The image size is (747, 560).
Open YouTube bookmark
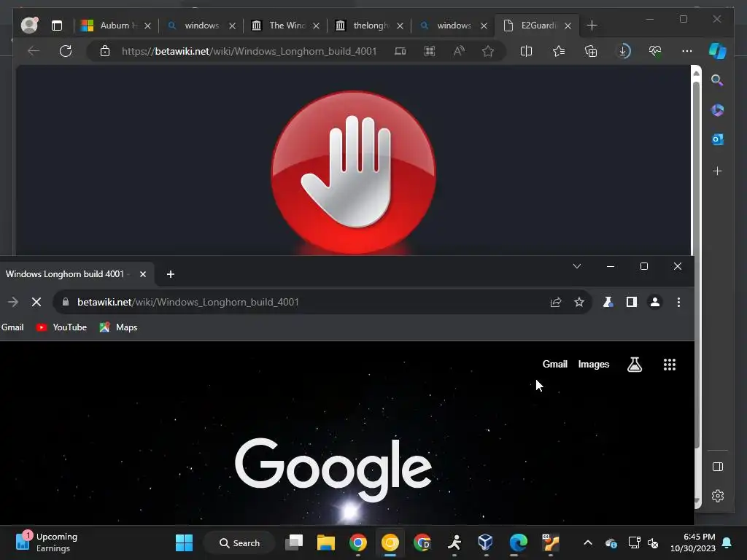pyautogui.click(x=61, y=327)
